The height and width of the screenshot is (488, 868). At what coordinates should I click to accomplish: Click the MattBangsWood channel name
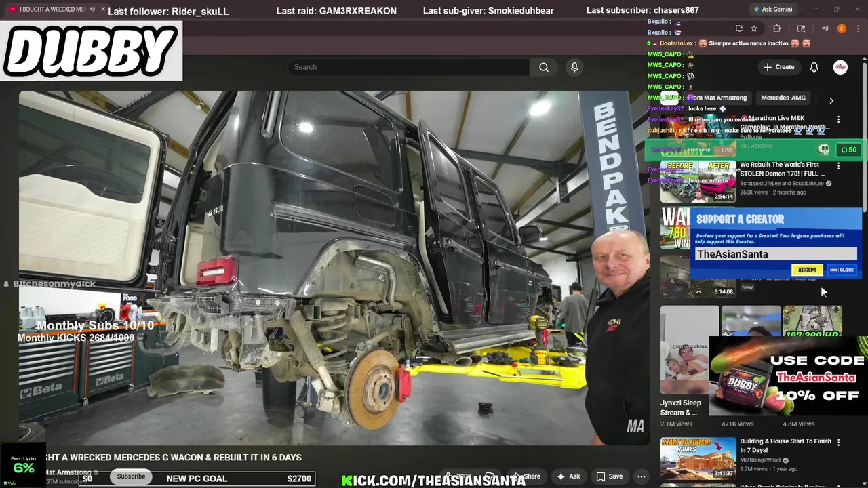coord(760,460)
